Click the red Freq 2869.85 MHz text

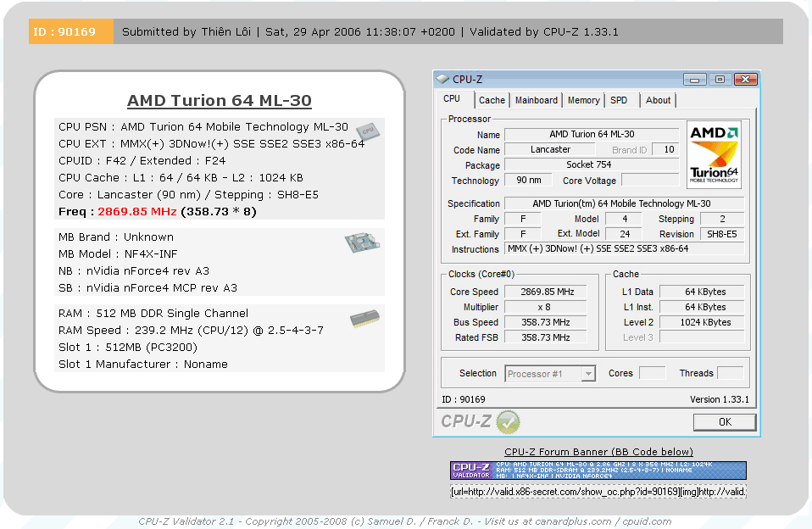[137, 211]
